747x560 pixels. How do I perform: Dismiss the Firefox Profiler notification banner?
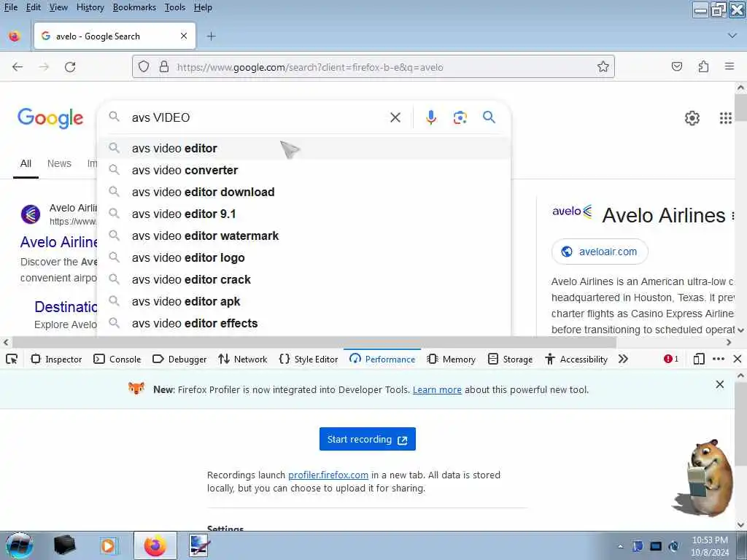(x=719, y=384)
